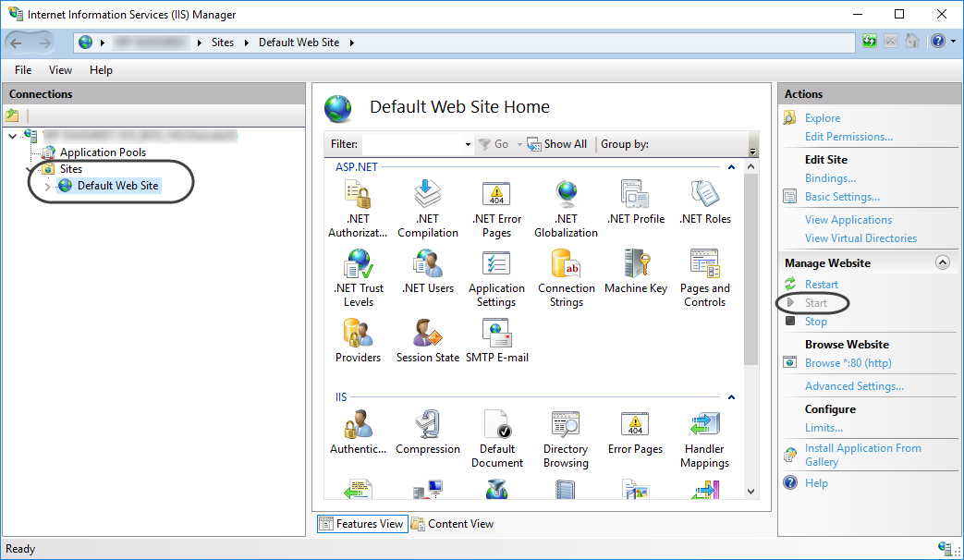Screen dimensions: 964x560
Task: Collapse the Manage Website section
Action: point(943,262)
